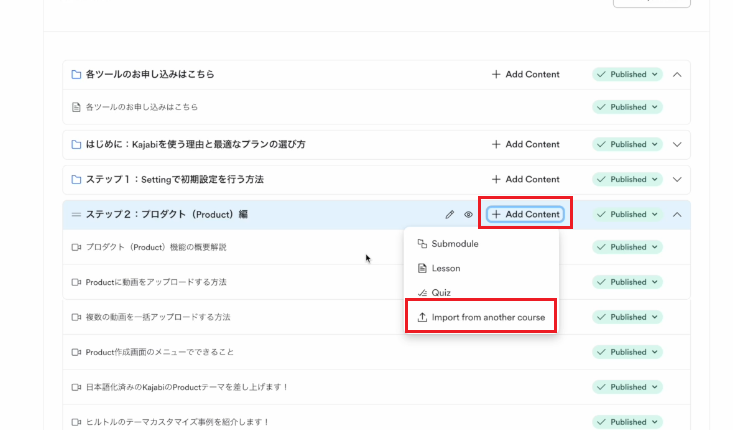Click video icon beside Productに動画をアップロードする方法
Viewport: 733px width, 430px height.
76,282
